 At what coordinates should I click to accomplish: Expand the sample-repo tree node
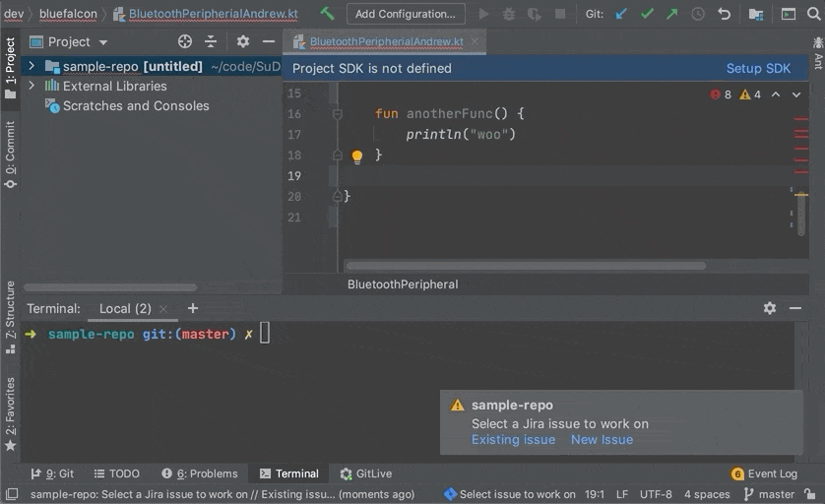32,66
